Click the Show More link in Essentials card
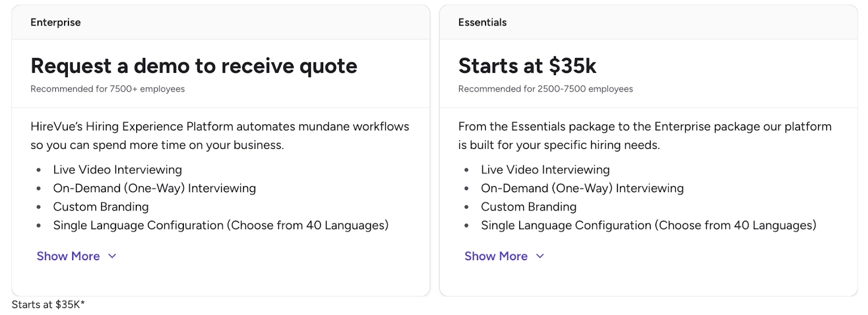Viewport: 868px width, 315px height. point(495,256)
